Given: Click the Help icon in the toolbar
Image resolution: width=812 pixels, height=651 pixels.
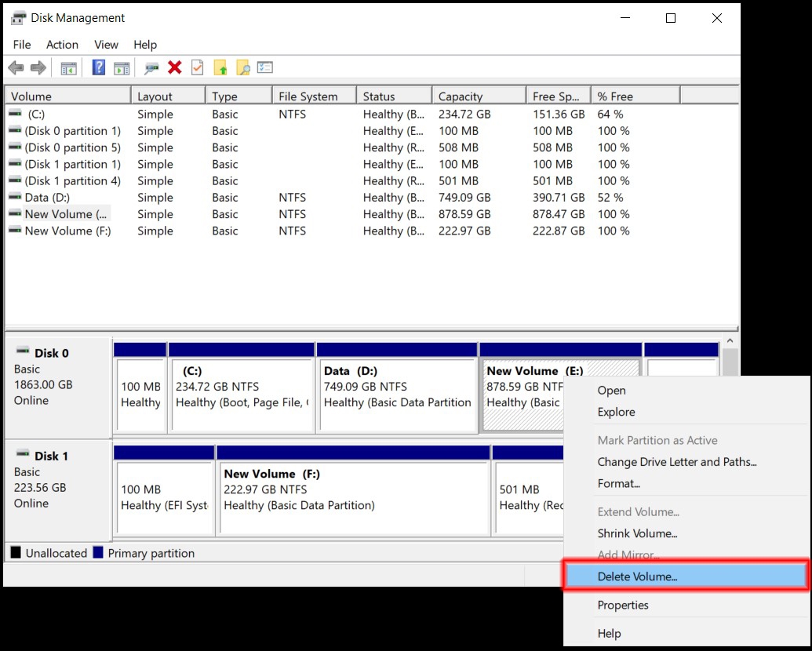Looking at the screenshot, I should pyautogui.click(x=98, y=67).
